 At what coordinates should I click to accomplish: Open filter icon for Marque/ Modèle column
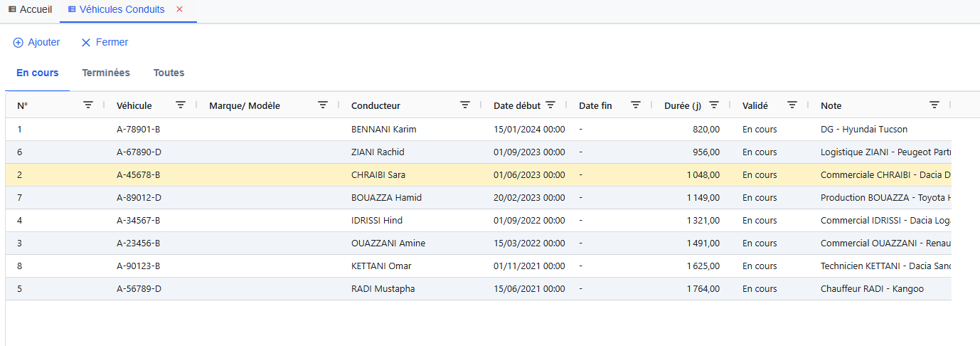click(323, 105)
